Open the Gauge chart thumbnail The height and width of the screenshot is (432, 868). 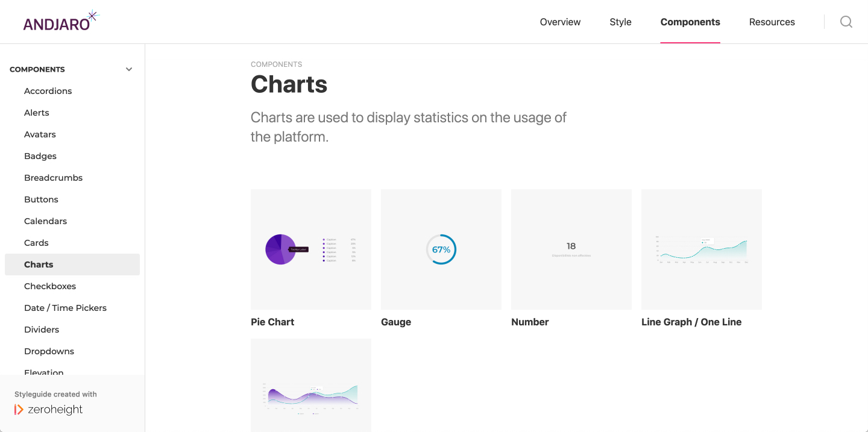[x=441, y=249]
